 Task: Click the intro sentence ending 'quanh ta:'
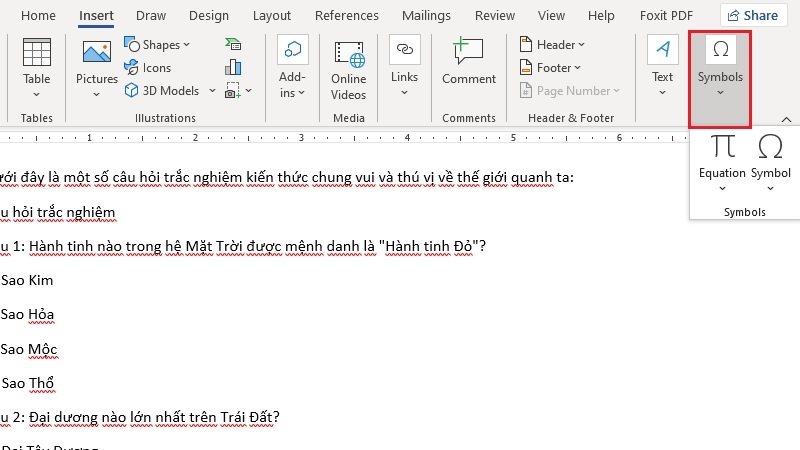tap(287, 178)
